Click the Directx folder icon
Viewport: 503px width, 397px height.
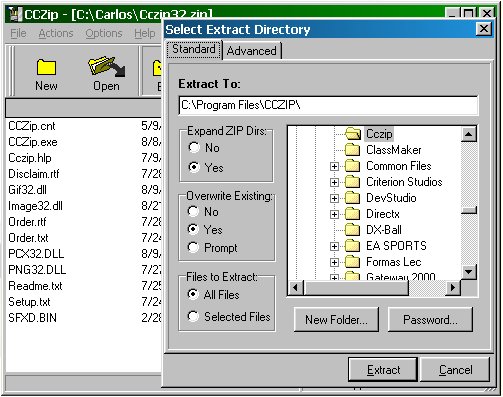[352, 214]
